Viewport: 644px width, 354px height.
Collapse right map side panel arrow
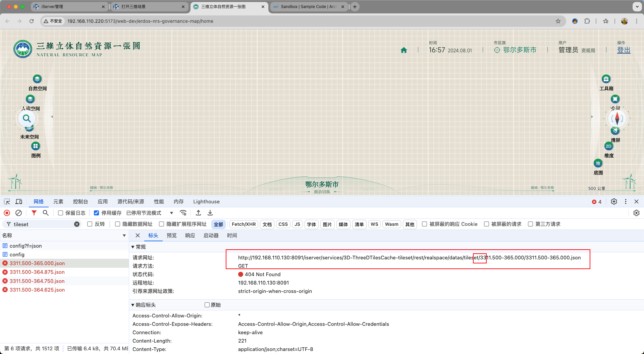tap(592, 117)
